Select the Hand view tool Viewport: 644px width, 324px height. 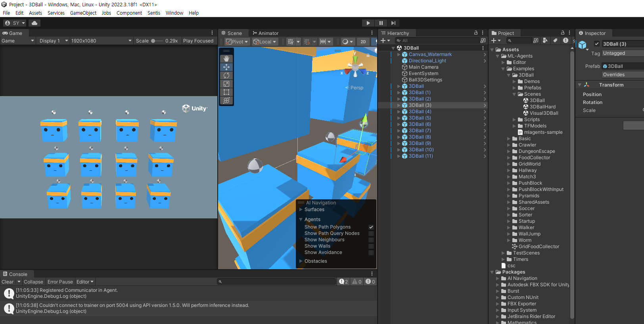point(226,59)
